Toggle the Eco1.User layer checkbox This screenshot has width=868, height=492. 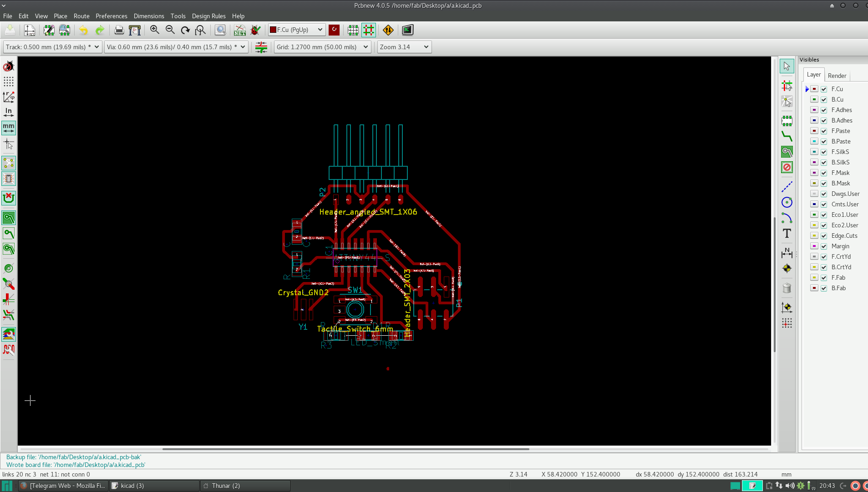click(x=824, y=215)
